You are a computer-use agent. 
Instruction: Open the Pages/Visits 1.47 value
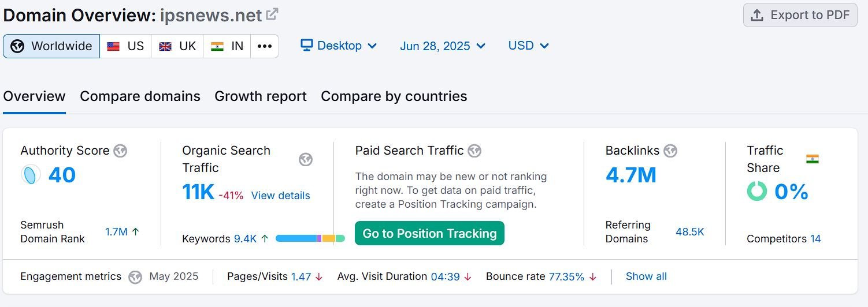pyautogui.click(x=301, y=276)
